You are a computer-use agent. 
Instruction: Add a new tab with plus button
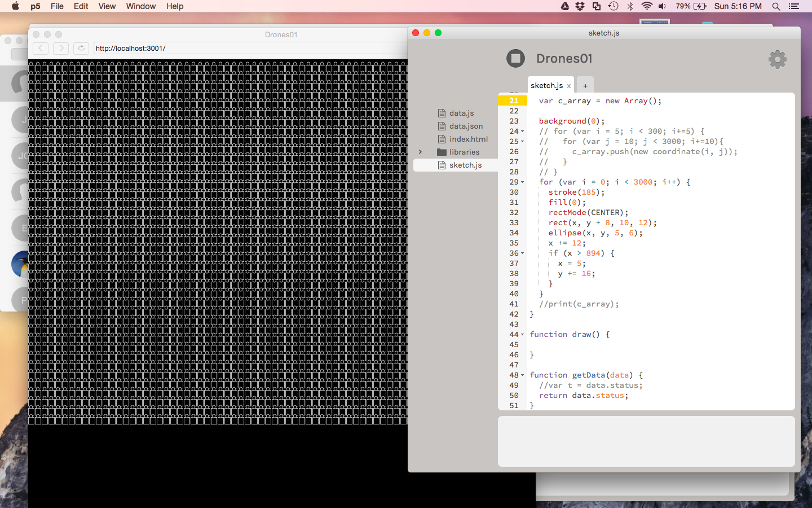[585, 86]
